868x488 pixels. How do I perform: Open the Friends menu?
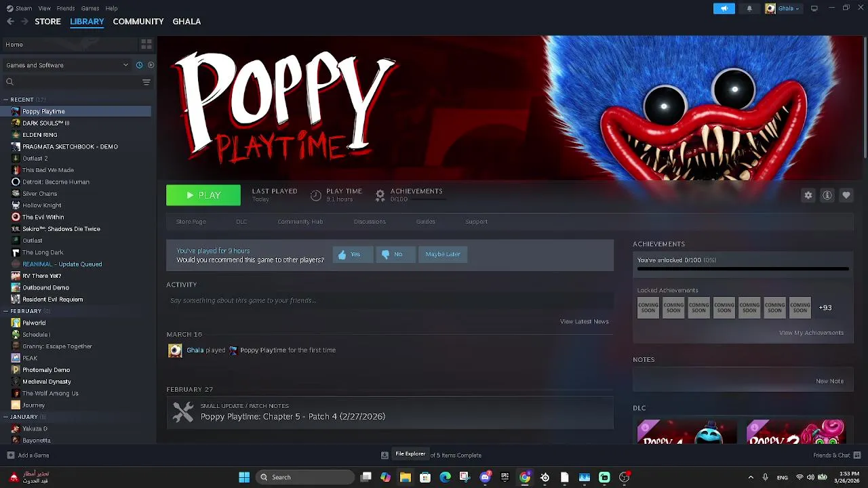[66, 8]
